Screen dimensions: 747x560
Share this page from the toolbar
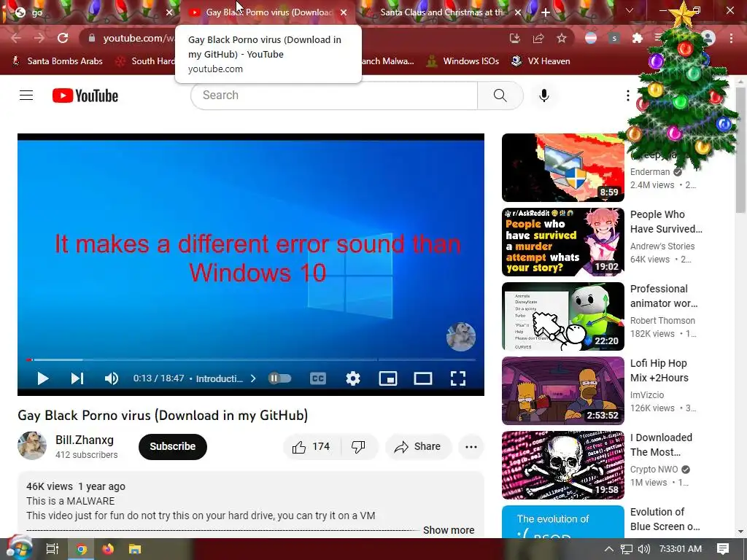538,38
